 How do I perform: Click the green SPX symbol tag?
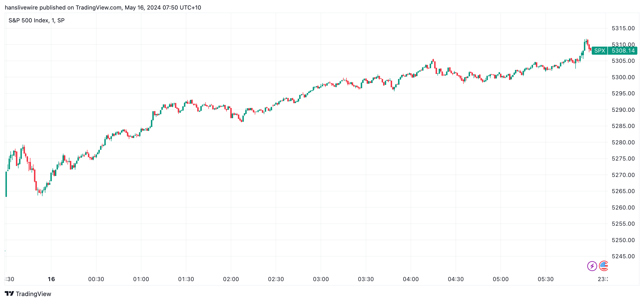click(599, 51)
